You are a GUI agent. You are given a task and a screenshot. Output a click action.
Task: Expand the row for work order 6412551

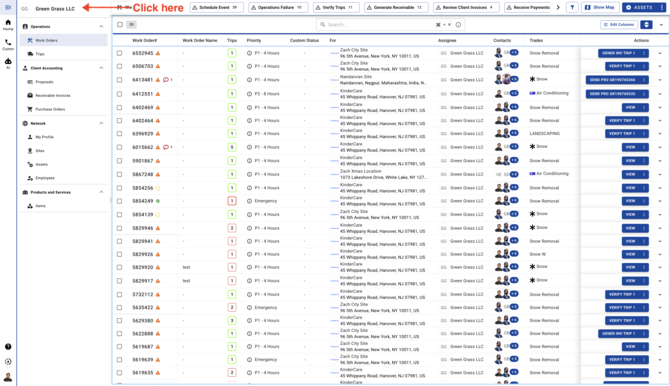click(660, 94)
